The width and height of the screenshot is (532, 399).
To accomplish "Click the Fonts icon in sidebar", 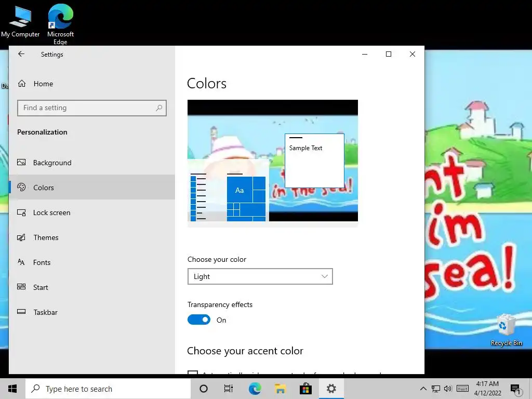I will pos(21,262).
